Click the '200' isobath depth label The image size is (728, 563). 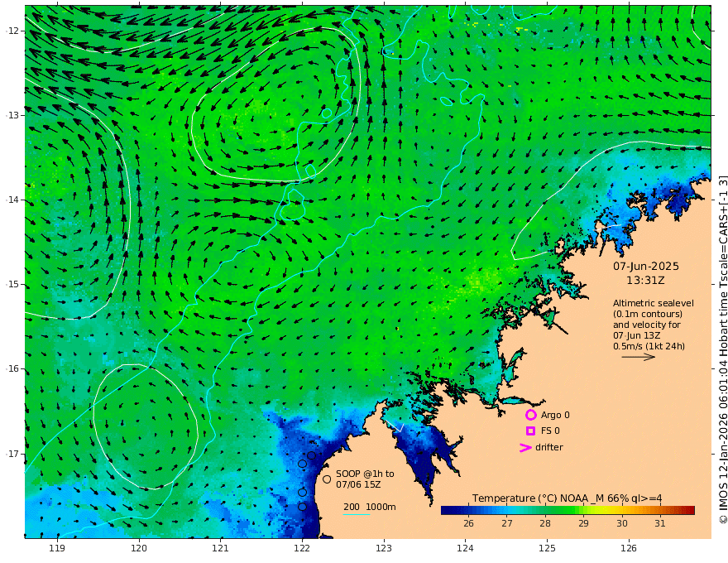click(352, 507)
